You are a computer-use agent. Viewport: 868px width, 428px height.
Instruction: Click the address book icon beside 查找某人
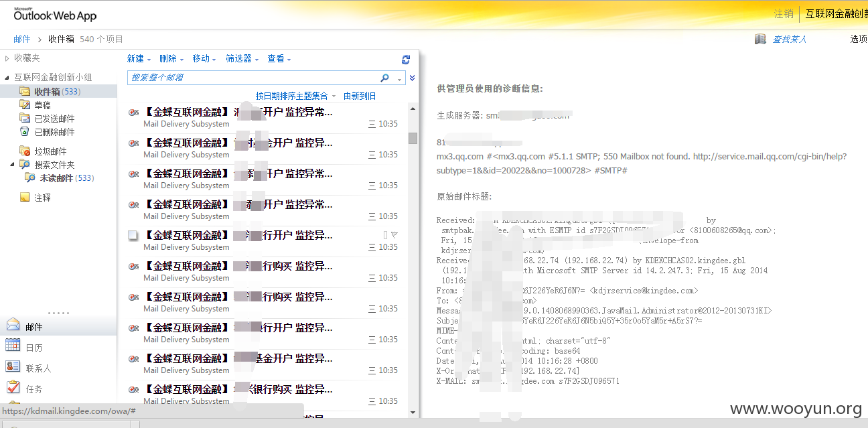pos(760,39)
